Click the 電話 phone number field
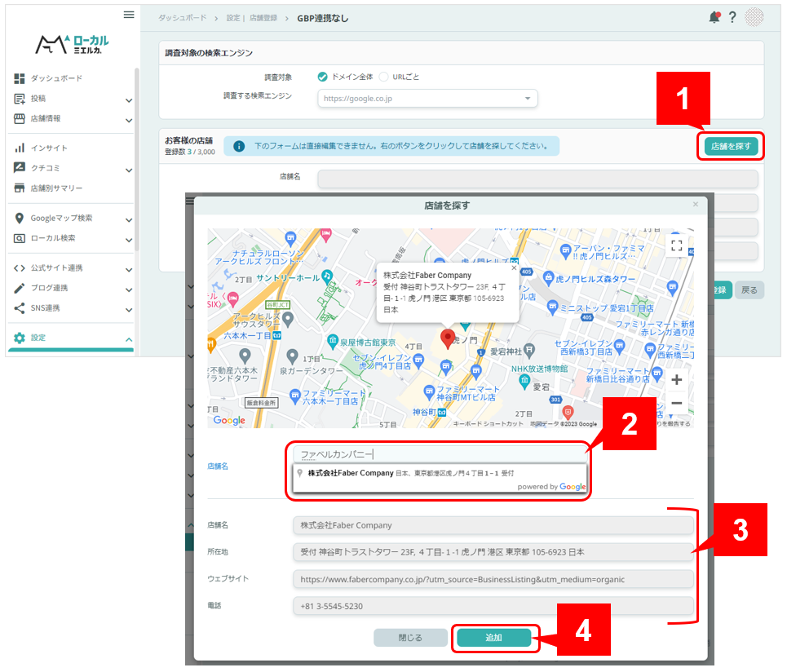This screenshot has width=787, height=672. [x=493, y=606]
